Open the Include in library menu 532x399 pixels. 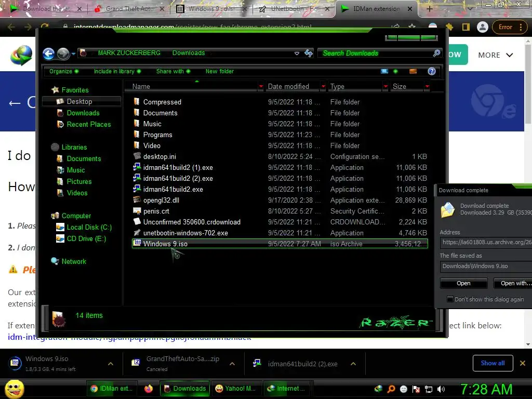point(117,71)
